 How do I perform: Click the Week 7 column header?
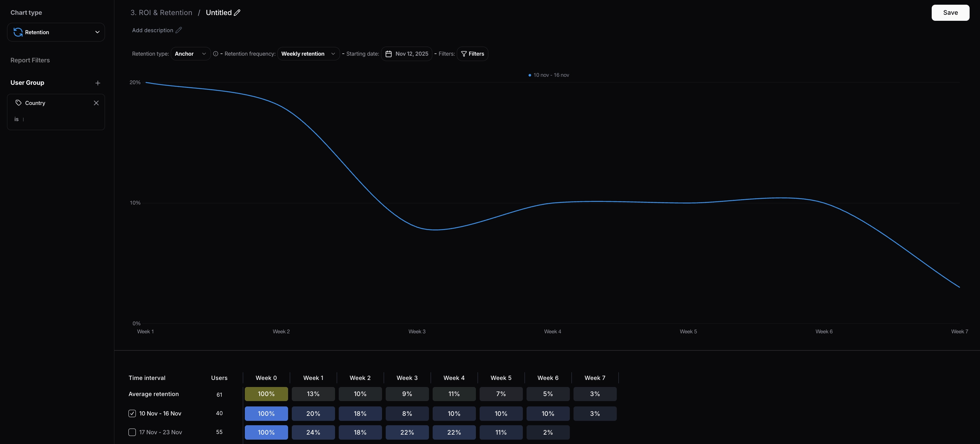click(x=595, y=378)
